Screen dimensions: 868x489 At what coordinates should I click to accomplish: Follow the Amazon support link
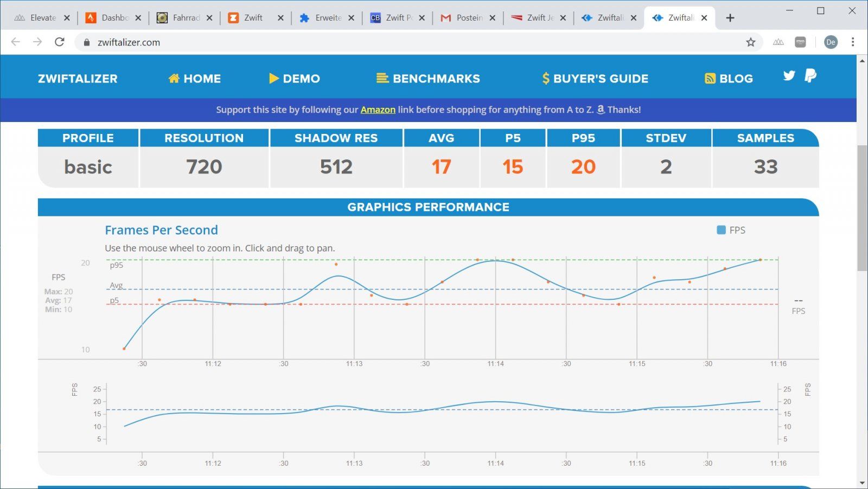tap(378, 110)
